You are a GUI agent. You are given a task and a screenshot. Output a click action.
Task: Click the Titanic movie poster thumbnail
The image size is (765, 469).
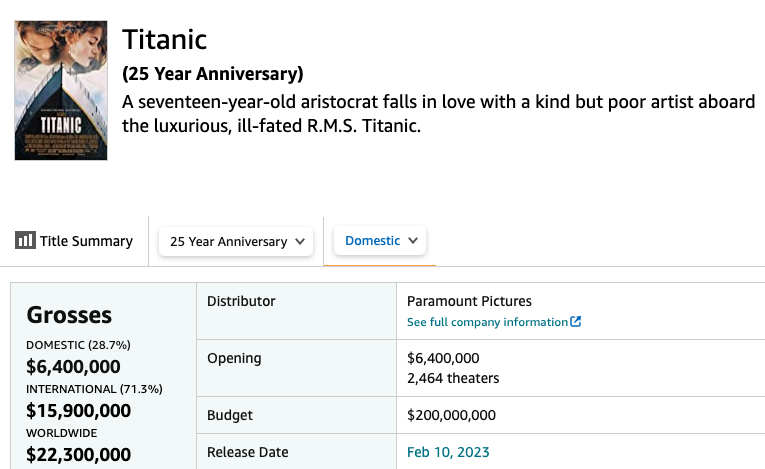[61, 90]
